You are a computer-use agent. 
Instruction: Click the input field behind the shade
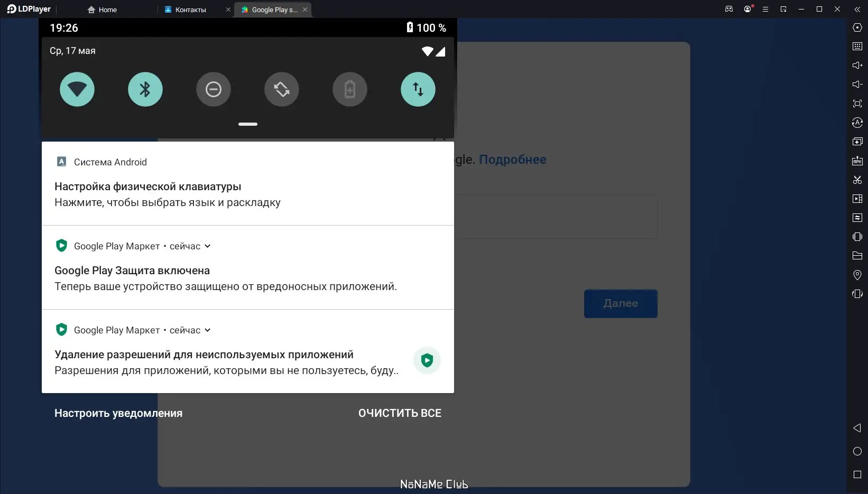point(556,217)
